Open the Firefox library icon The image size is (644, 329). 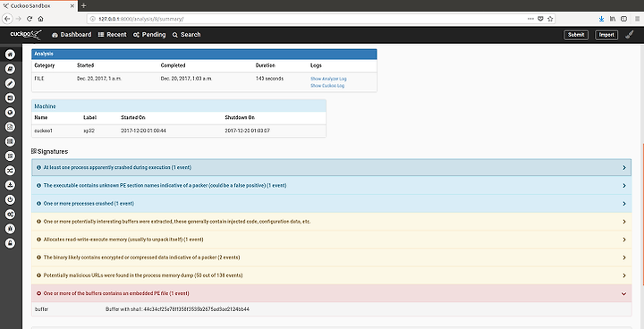pyautogui.click(x=613, y=19)
